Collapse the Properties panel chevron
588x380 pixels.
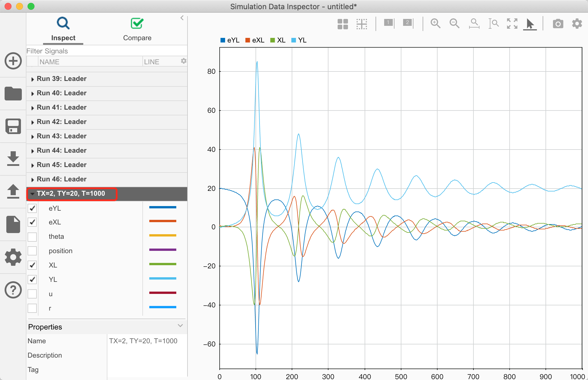pyautogui.click(x=180, y=326)
